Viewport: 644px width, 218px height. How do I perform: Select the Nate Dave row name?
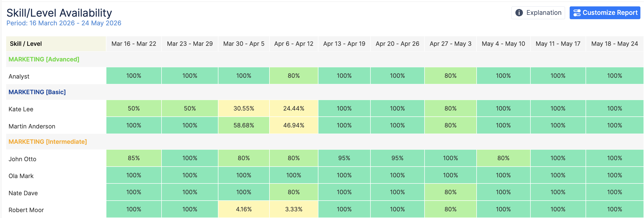click(23, 193)
